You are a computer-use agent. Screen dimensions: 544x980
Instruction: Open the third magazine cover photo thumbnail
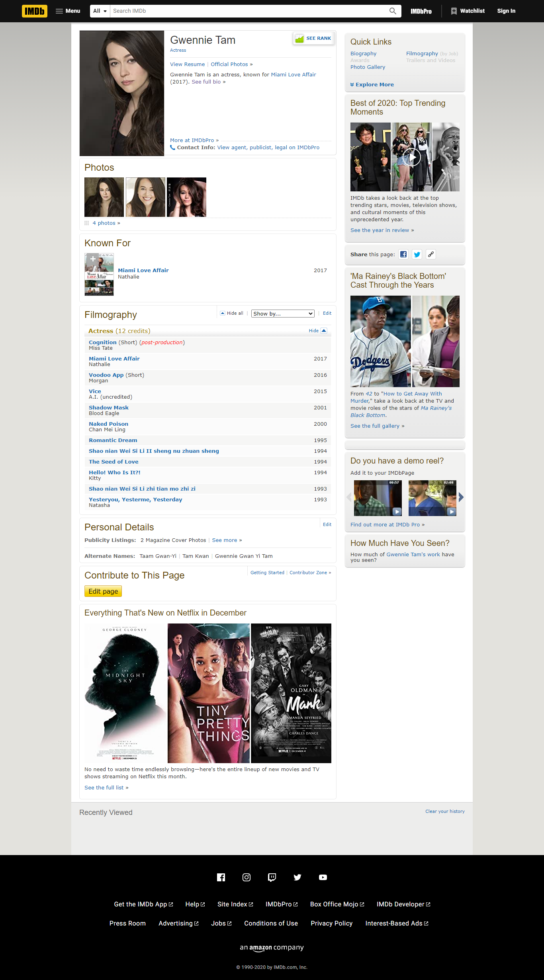pos(186,197)
